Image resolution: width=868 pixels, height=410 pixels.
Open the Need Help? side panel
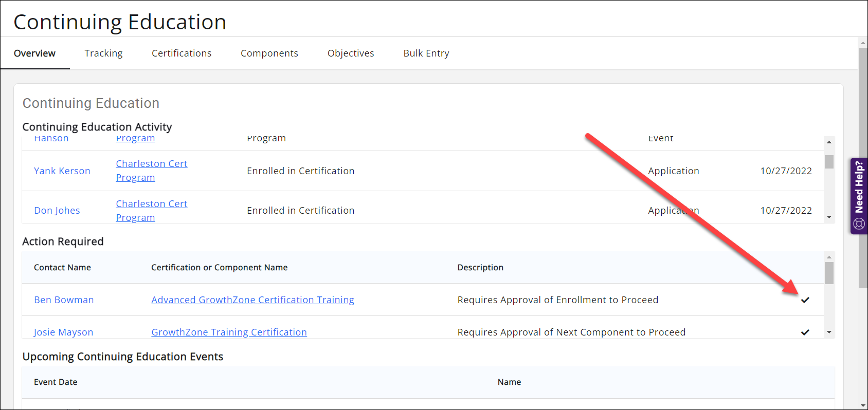pos(859,196)
